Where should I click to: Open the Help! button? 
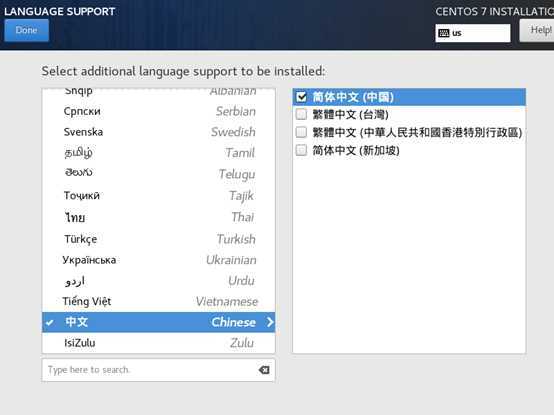pyautogui.click(x=537, y=30)
